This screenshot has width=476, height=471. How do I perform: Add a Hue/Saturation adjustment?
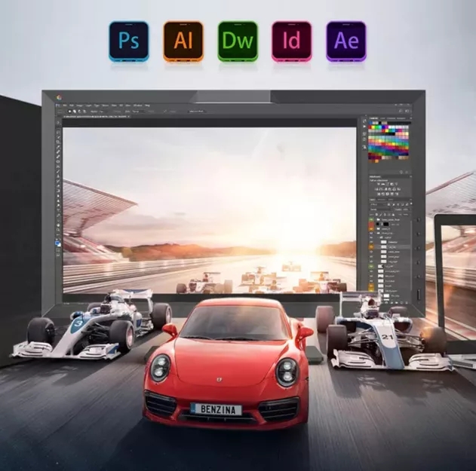tap(376, 189)
